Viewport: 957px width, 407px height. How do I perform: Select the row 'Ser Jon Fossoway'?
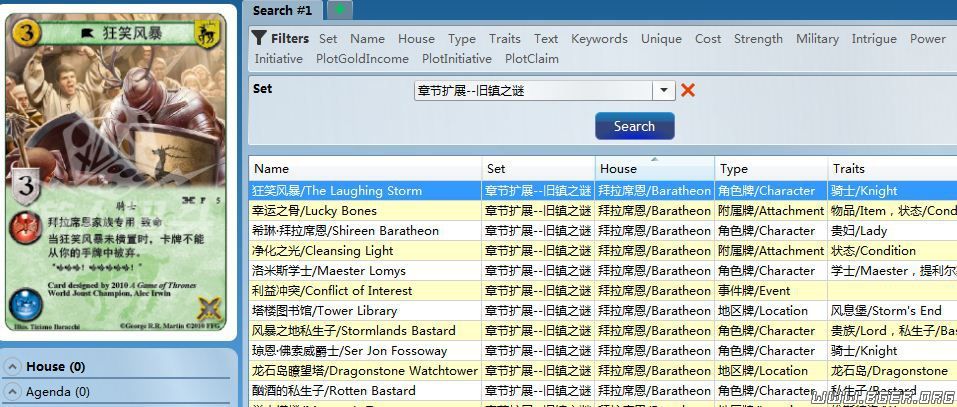(602, 351)
